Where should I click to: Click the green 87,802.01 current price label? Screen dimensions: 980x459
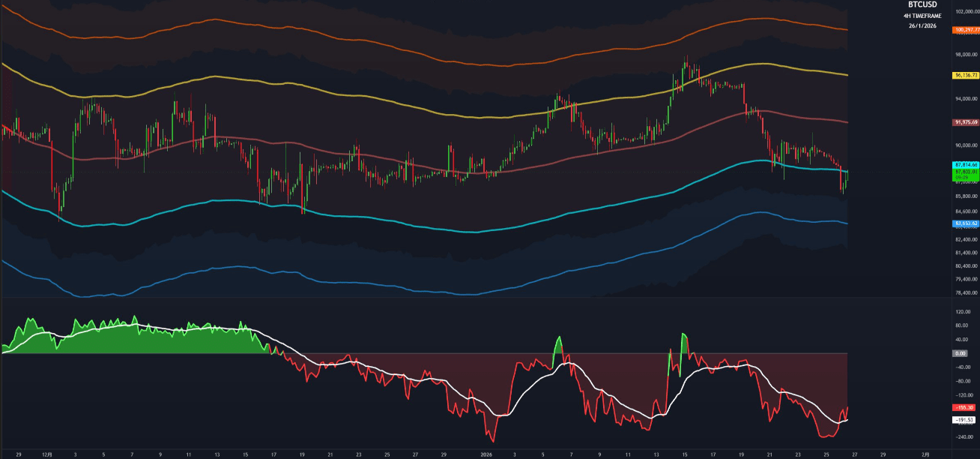coord(964,171)
